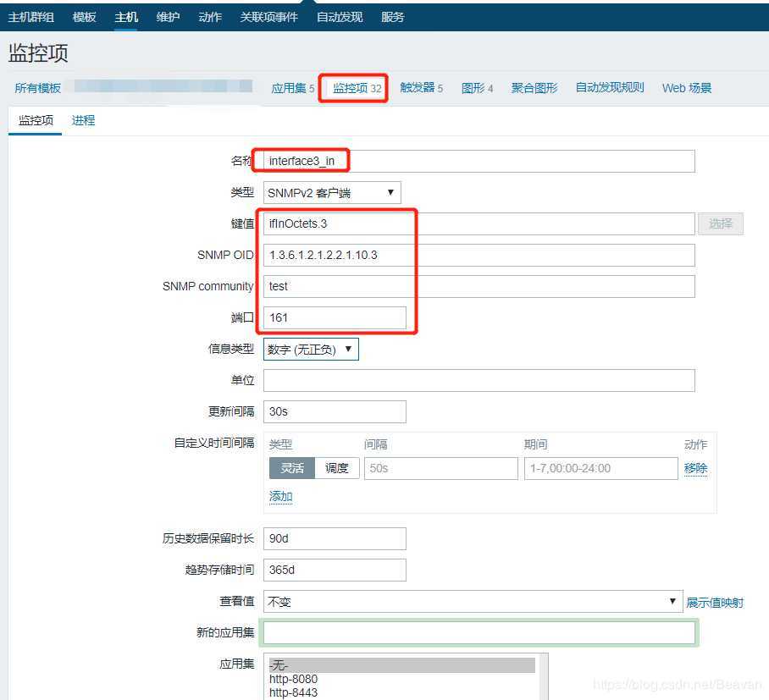Select the 主机 menu item
The height and width of the screenshot is (700, 769).
126,17
